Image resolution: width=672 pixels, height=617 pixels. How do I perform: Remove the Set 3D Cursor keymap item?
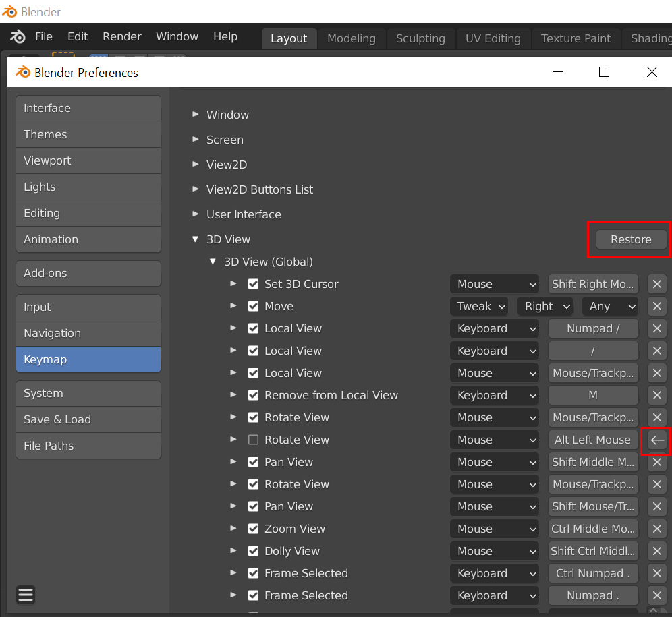656,284
